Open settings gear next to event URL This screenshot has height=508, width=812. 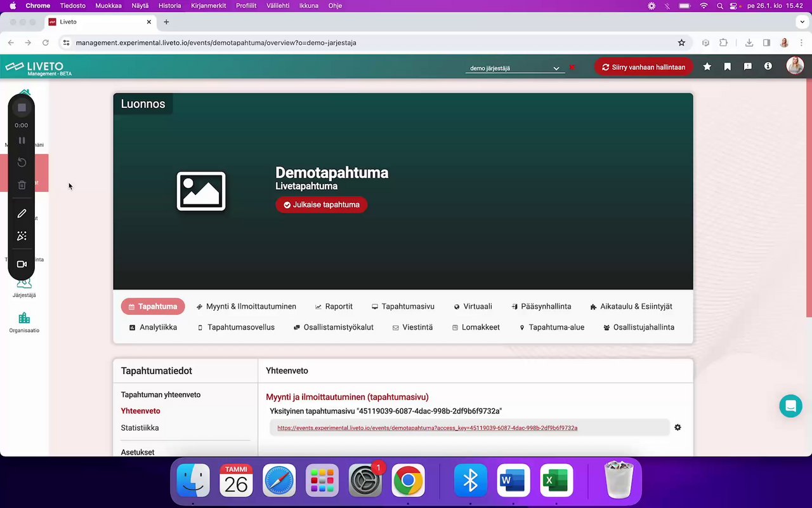[678, 427]
